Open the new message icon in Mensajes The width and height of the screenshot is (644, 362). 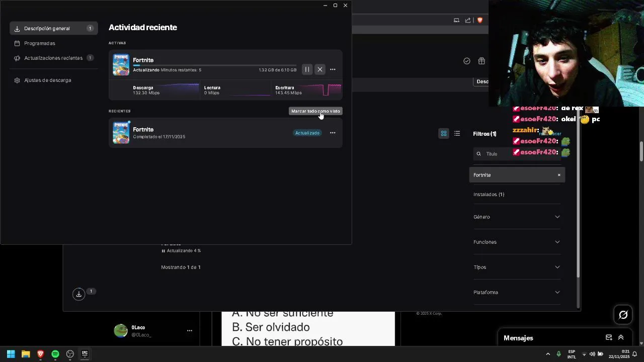coord(609,337)
